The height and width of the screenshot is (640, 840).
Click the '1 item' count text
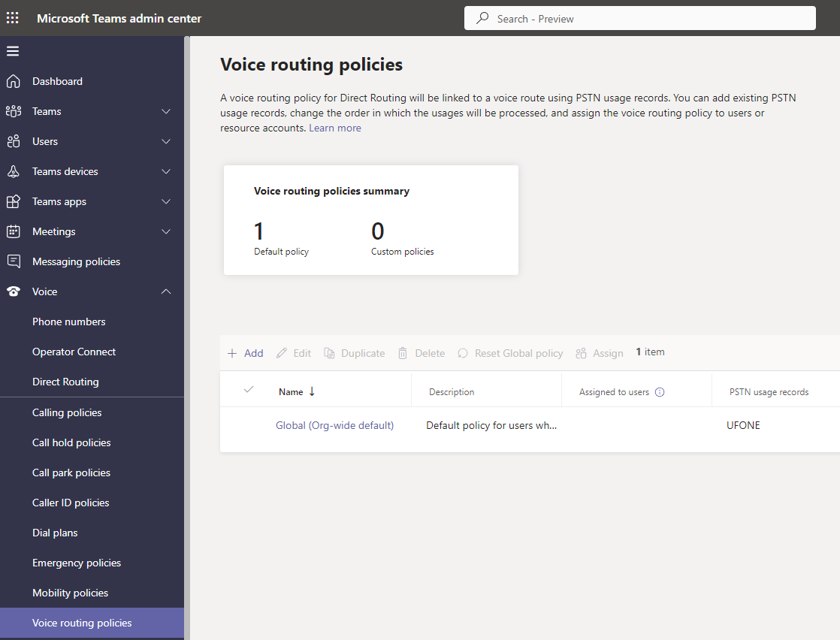650,352
